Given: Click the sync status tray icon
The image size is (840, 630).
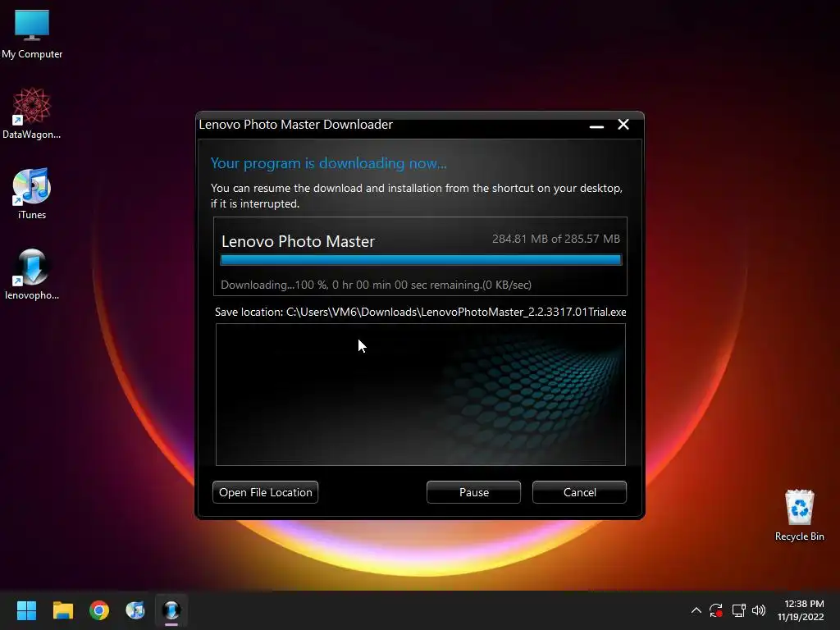Looking at the screenshot, I should pos(716,610).
